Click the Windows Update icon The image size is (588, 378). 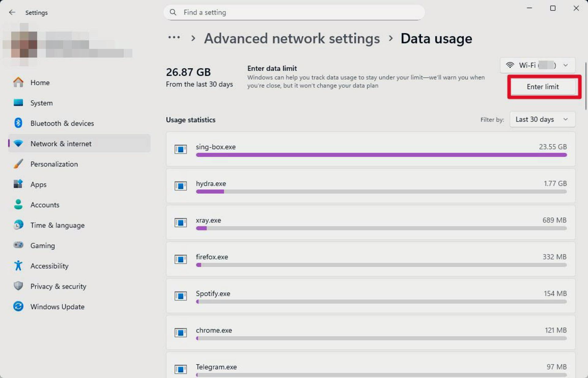(x=18, y=307)
